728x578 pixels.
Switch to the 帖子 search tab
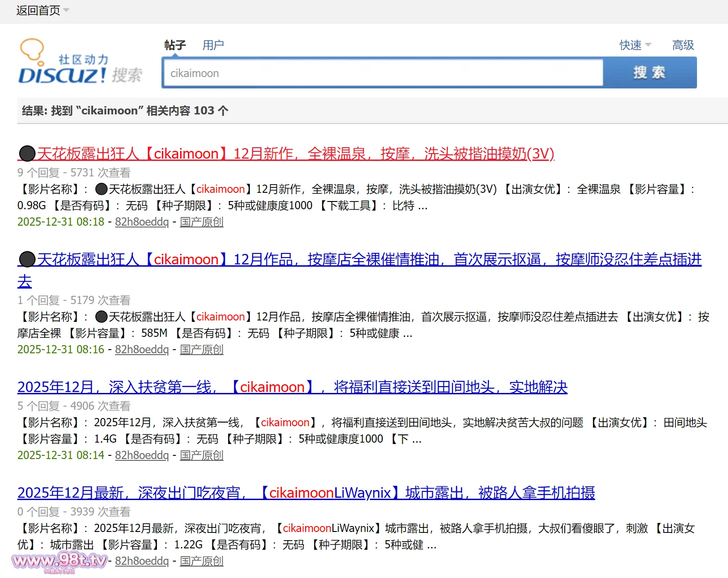click(175, 45)
